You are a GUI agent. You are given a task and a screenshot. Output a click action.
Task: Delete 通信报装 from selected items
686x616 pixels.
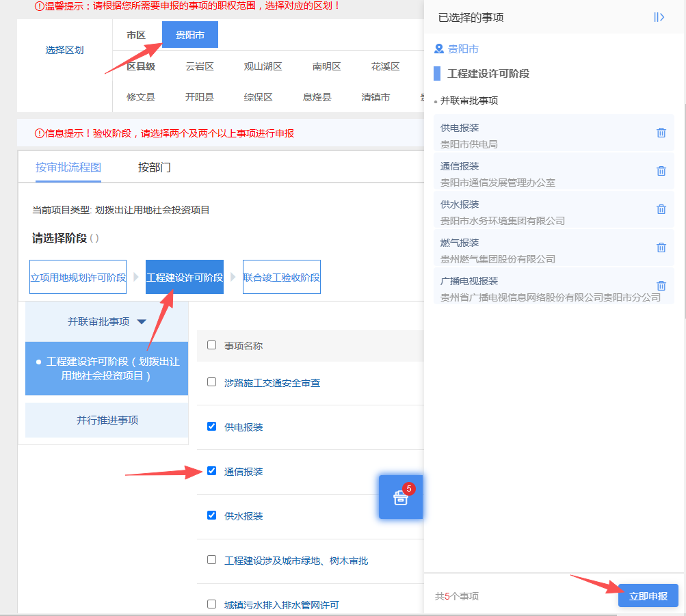click(661, 171)
